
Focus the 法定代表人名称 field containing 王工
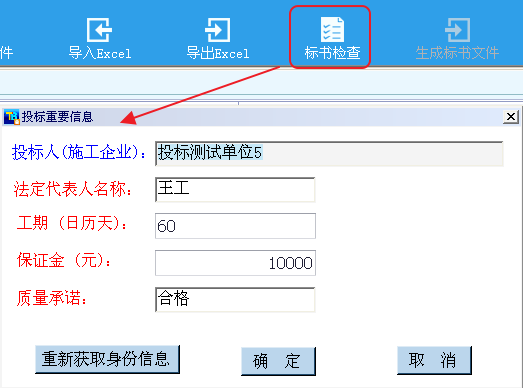coord(235,189)
